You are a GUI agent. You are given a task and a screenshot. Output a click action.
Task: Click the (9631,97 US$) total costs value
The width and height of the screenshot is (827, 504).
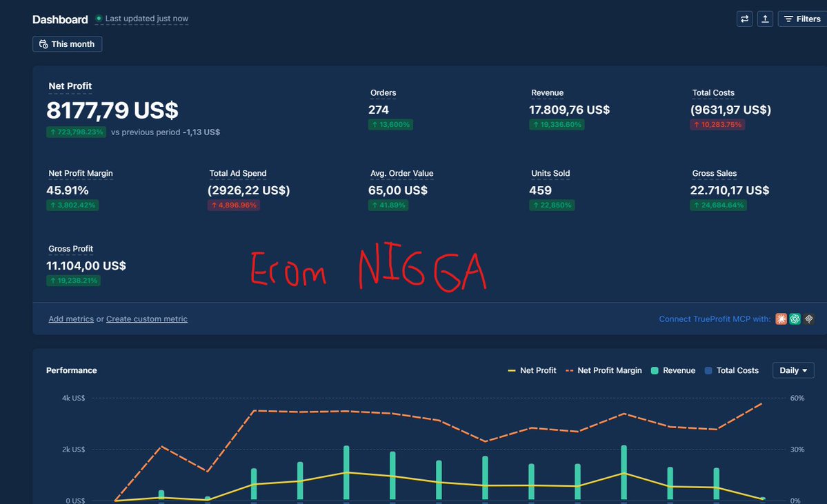[730, 110]
